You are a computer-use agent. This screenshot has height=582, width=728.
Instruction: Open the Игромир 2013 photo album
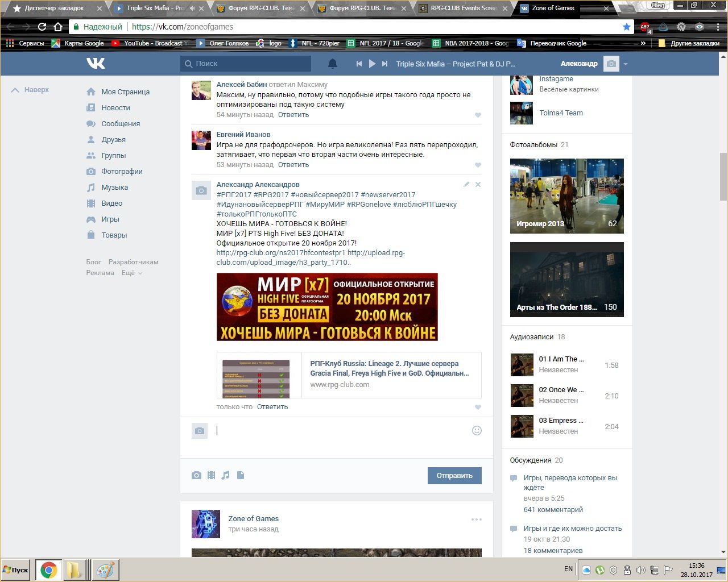click(566, 196)
